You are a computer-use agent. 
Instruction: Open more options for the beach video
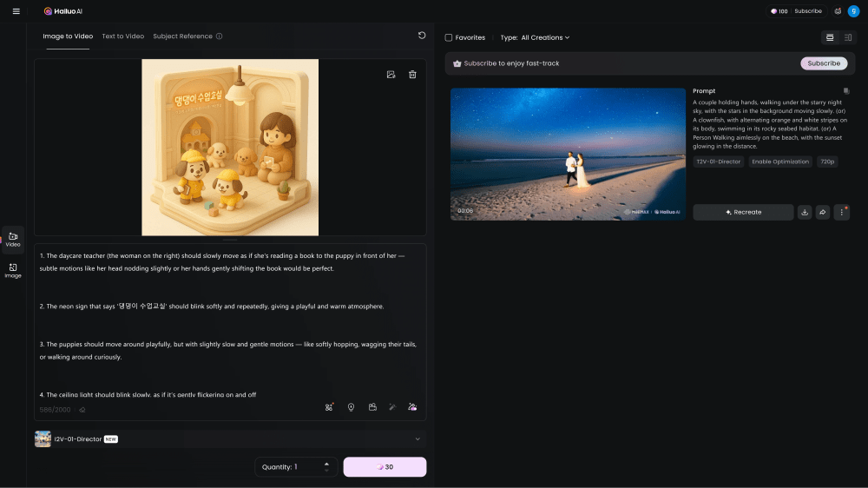841,212
